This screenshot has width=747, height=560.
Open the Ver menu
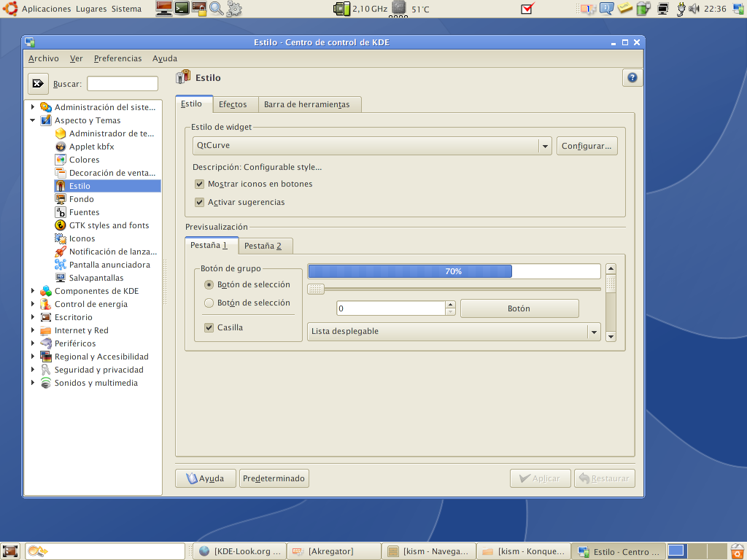pos(76,58)
